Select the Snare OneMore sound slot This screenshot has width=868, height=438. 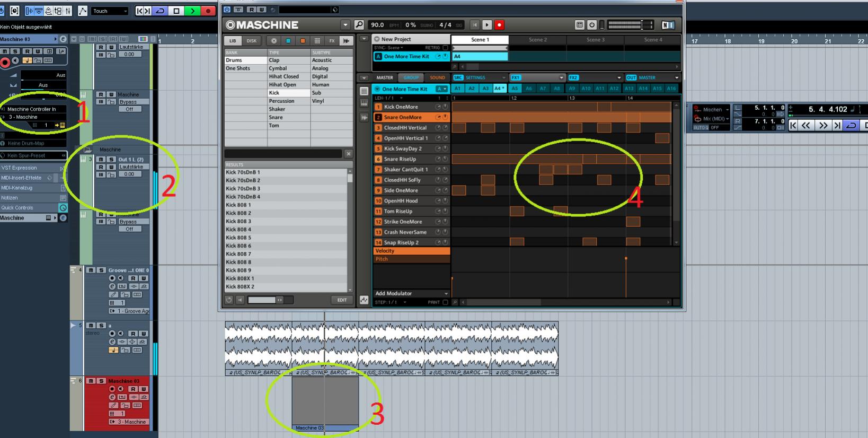412,117
